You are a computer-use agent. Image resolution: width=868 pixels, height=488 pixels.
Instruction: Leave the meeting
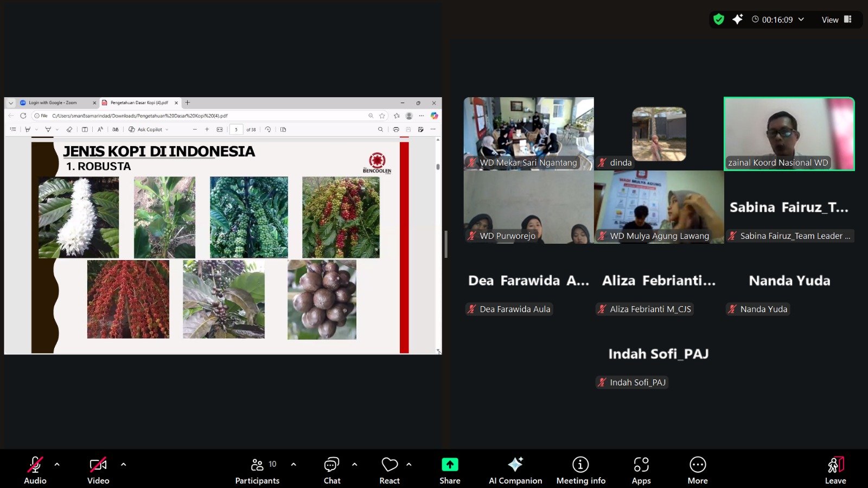(x=835, y=470)
